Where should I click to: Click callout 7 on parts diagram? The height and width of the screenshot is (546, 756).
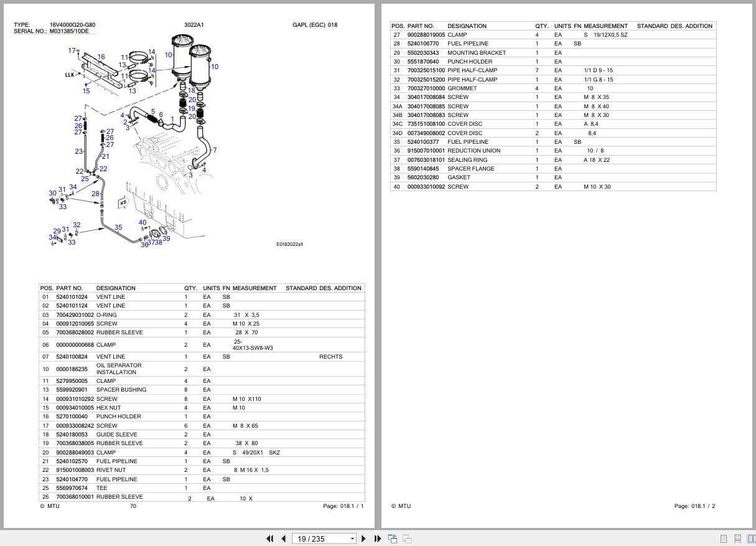coord(215,150)
